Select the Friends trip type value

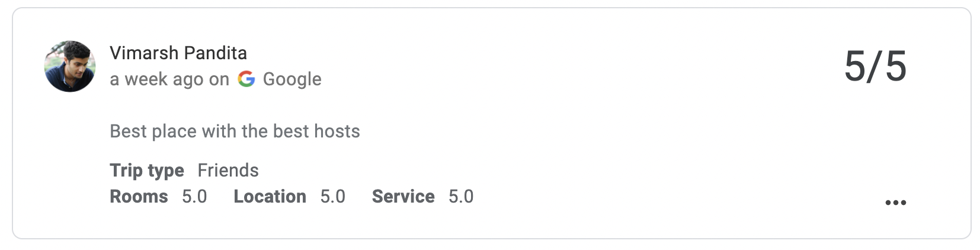[228, 171]
